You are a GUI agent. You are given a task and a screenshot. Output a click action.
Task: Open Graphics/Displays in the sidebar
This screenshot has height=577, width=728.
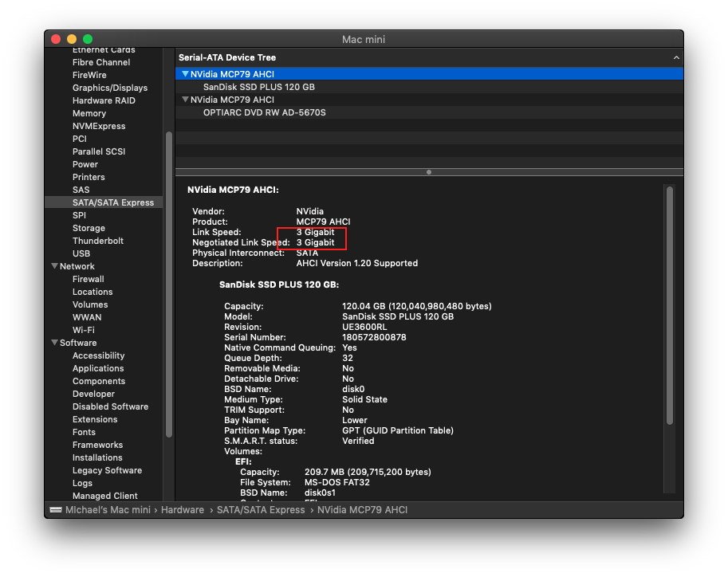point(110,88)
